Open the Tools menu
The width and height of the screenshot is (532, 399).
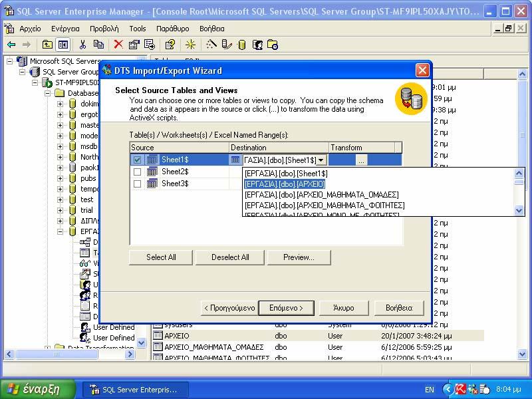point(138,29)
